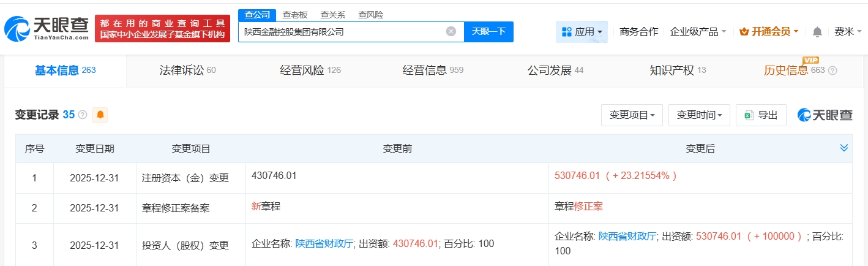Click the red promotional banner

coord(163,29)
